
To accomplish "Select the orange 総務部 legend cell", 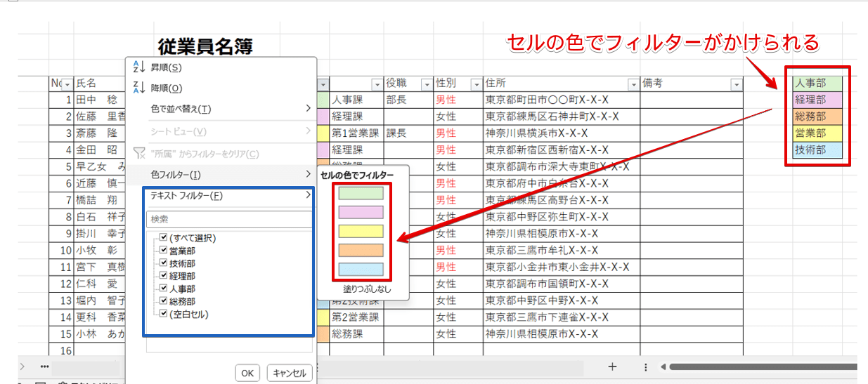I will tap(817, 117).
